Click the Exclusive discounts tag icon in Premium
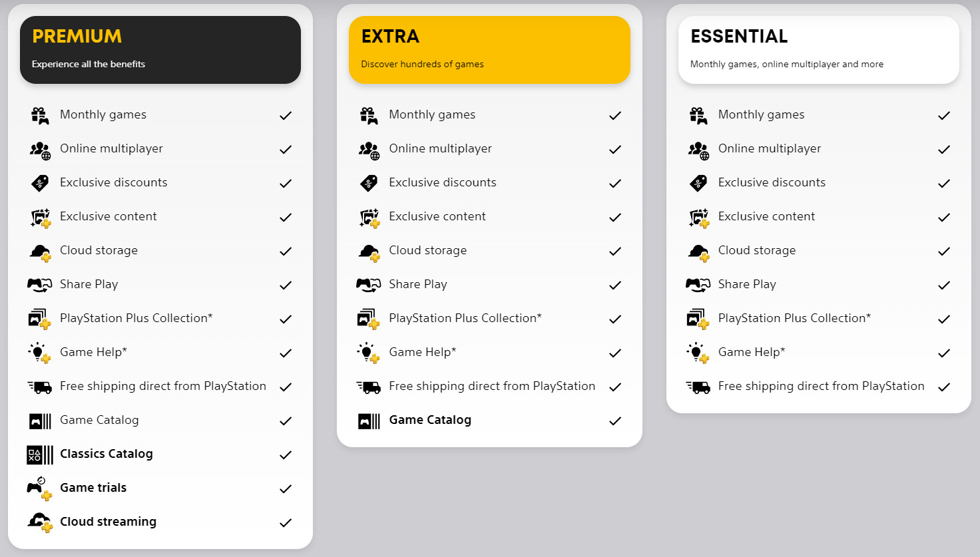 point(39,183)
